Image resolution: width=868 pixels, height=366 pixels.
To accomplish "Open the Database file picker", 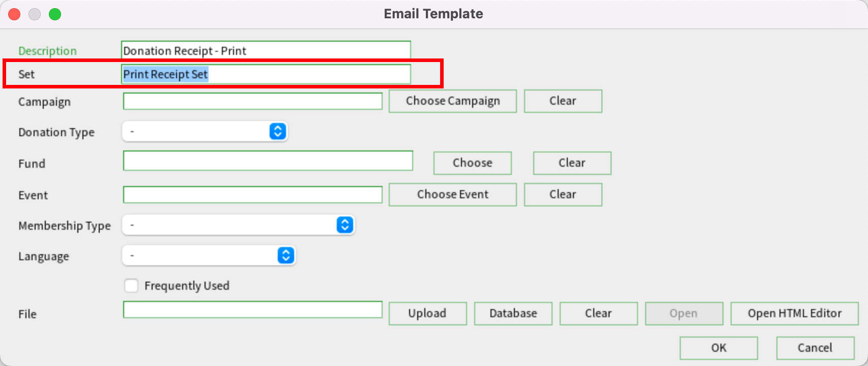I will click(512, 313).
